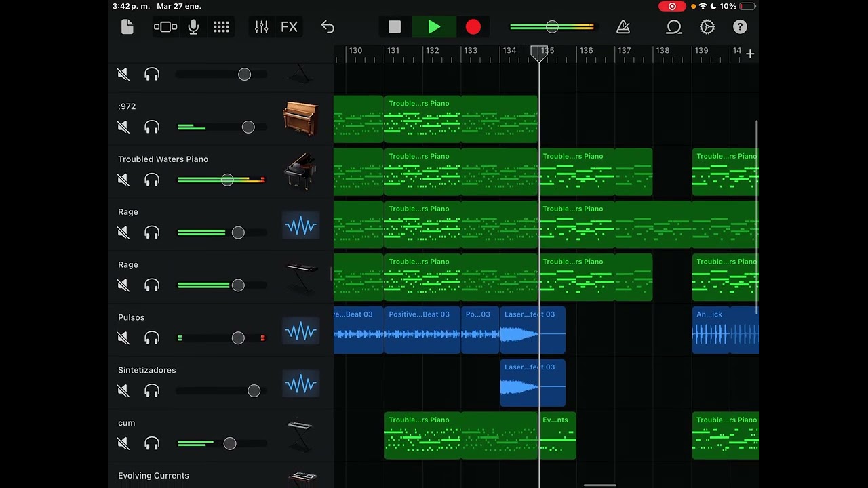
Task: Select the An...ick audio region
Action: 726,330
